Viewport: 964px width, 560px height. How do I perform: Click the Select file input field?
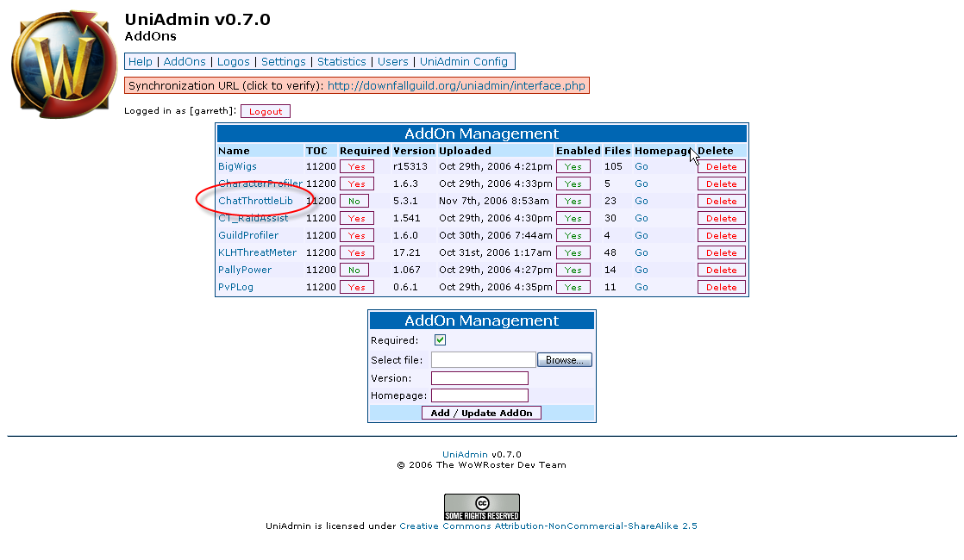click(483, 360)
